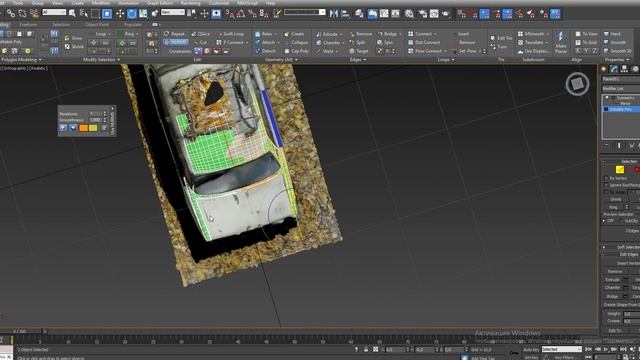Screen dimensions: 640x360
Task: Toggle the Symmetry modifier visibility bulb
Action: (607, 98)
